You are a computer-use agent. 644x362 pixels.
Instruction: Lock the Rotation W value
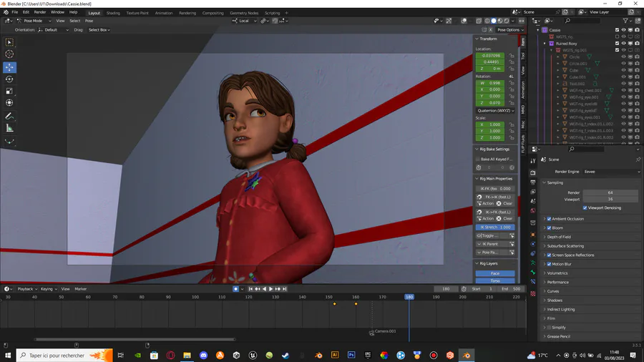click(x=512, y=83)
